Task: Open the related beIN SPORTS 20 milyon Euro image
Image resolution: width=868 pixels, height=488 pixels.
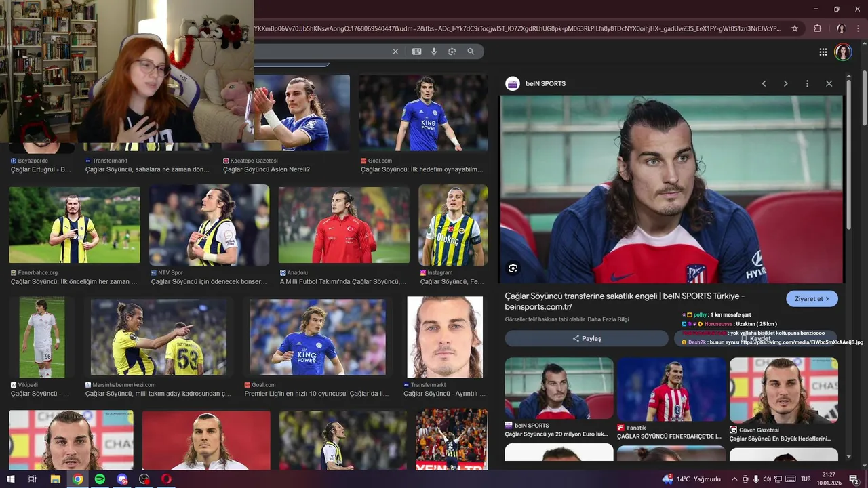Action: 559,388
